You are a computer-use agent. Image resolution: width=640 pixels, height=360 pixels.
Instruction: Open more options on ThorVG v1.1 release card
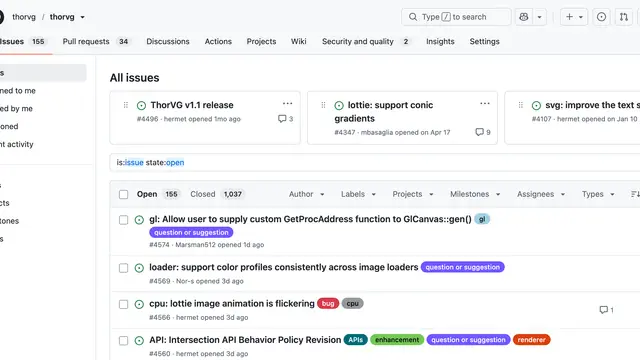pyautogui.click(x=287, y=104)
